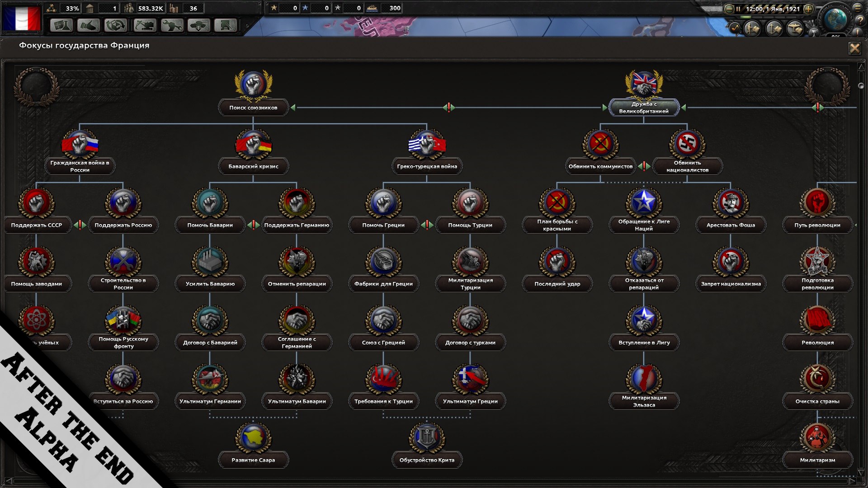Open the diplomacy handshake toolbar button
Viewport: 868px width, 488px height.
coord(89,25)
